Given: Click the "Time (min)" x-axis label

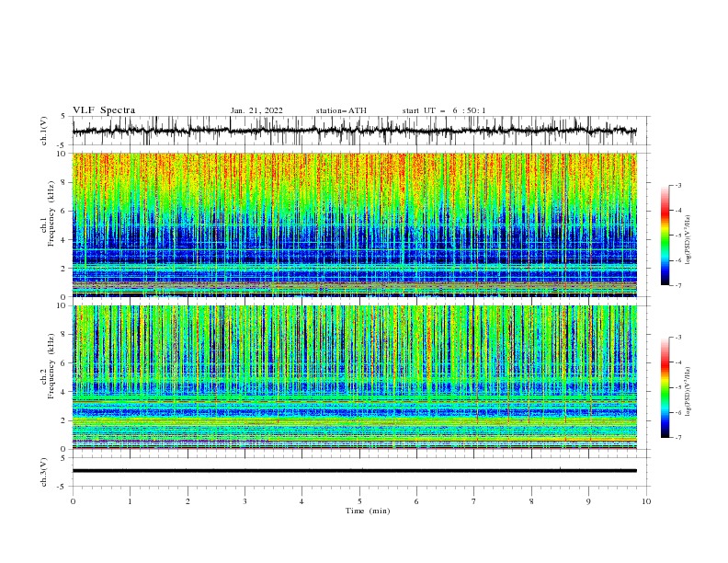Looking at the screenshot, I should (x=368, y=511).
